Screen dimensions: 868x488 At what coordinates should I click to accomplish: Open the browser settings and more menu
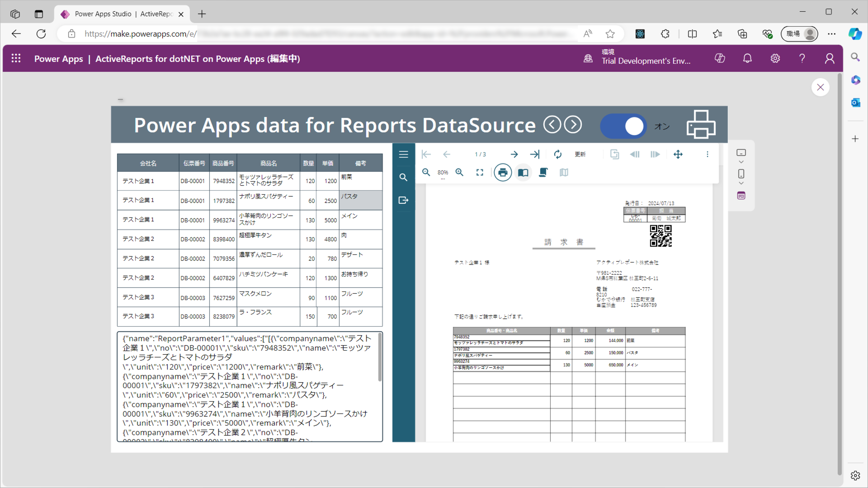pos(831,33)
